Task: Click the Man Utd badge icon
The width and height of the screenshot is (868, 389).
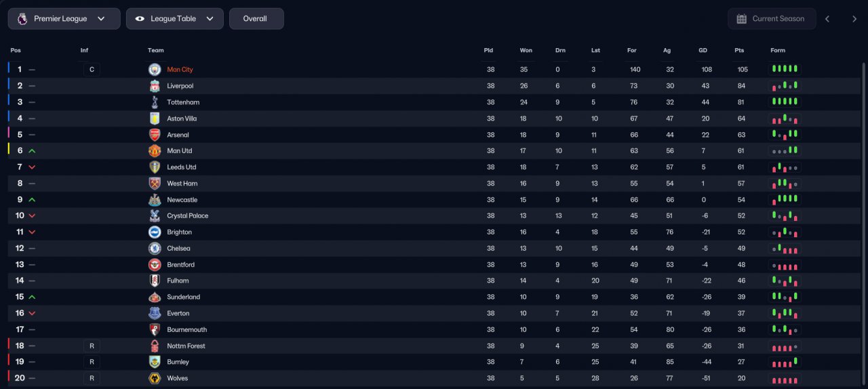Action: pos(155,150)
